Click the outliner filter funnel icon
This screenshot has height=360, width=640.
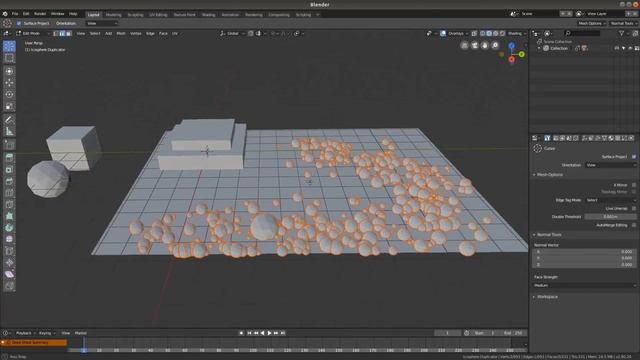621,33
